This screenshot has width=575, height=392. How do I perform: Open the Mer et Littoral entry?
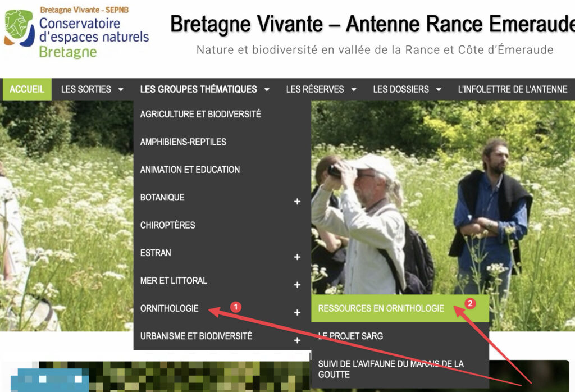point(174,281)
